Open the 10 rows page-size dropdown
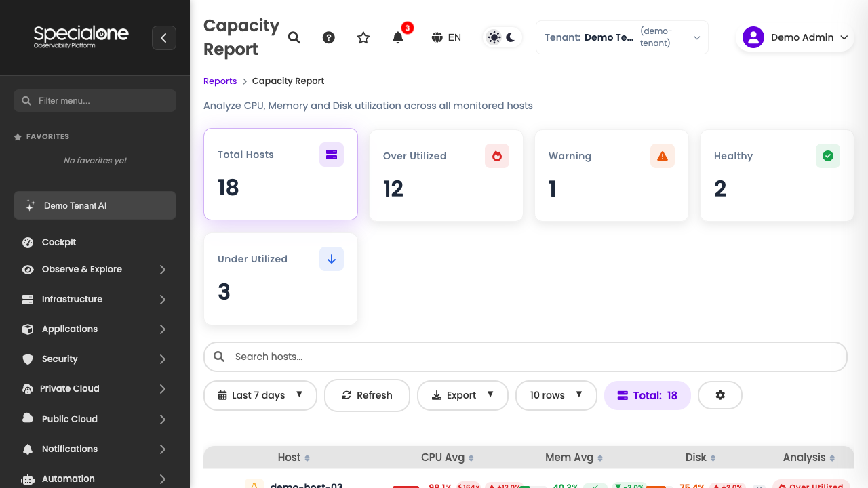The width and height of the screenshot is (868, 488). [556, 395]
